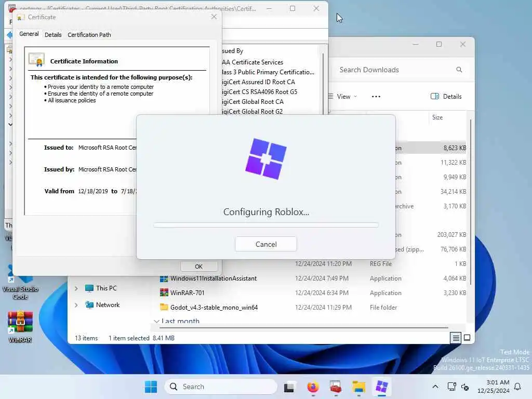
Task: Click the Roblox installer taskbar icon
Action: [382, 387]
